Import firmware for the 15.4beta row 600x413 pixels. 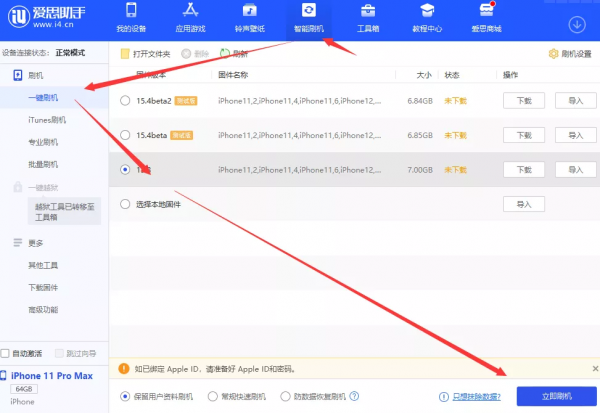pos(576,135)
